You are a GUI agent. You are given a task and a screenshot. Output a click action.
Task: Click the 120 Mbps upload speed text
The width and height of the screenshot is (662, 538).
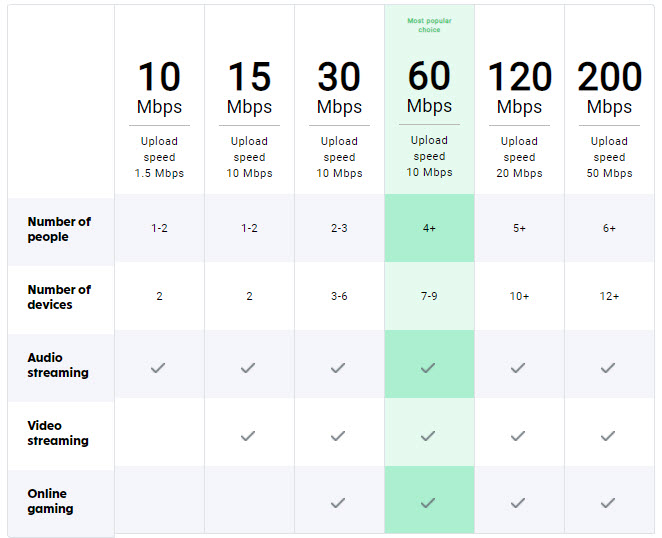point(519,157)
